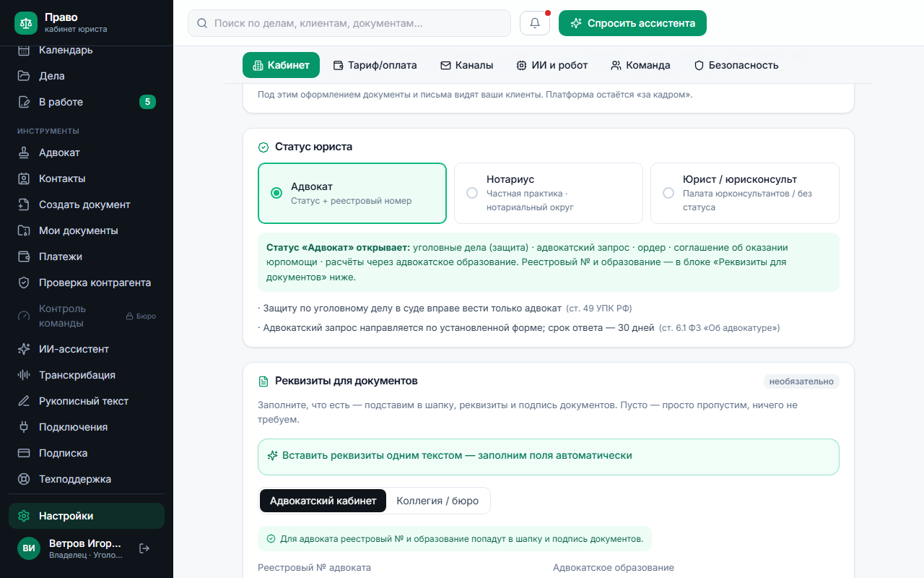Click the 5 badge next to В работе
This screenshot has height=578, width=924.
(147, 102)
